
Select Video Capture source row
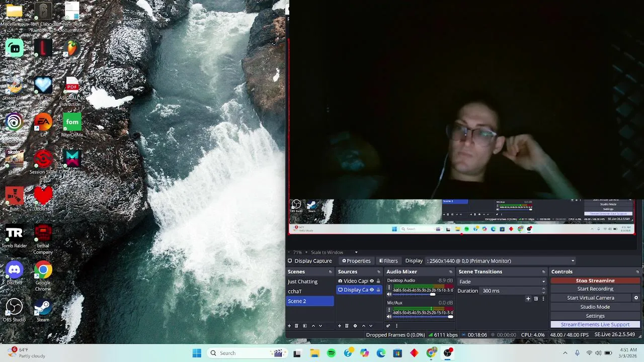(359, 281)
